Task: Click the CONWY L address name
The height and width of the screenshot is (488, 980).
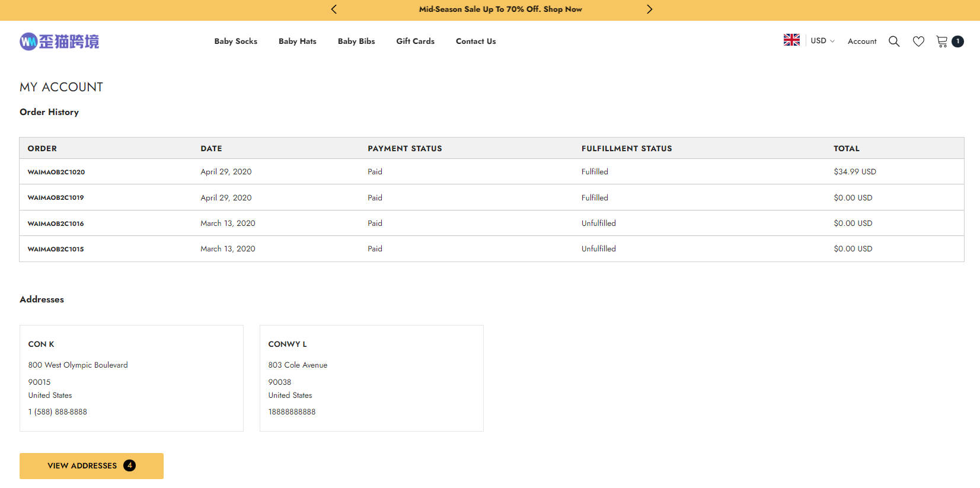Action: click(x=288, y=344)
